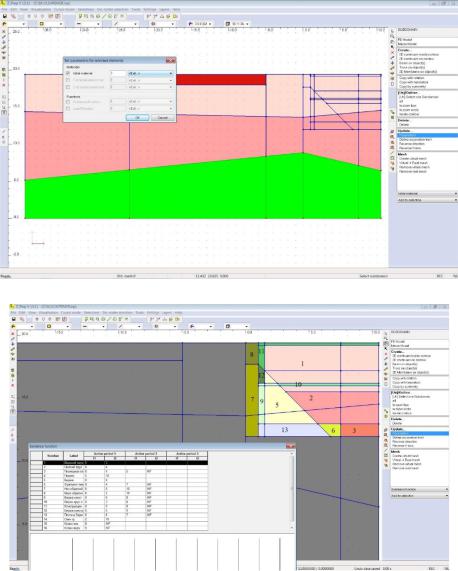
Task: Close the Set parameters dialog
Action: [x=170, y=60]
